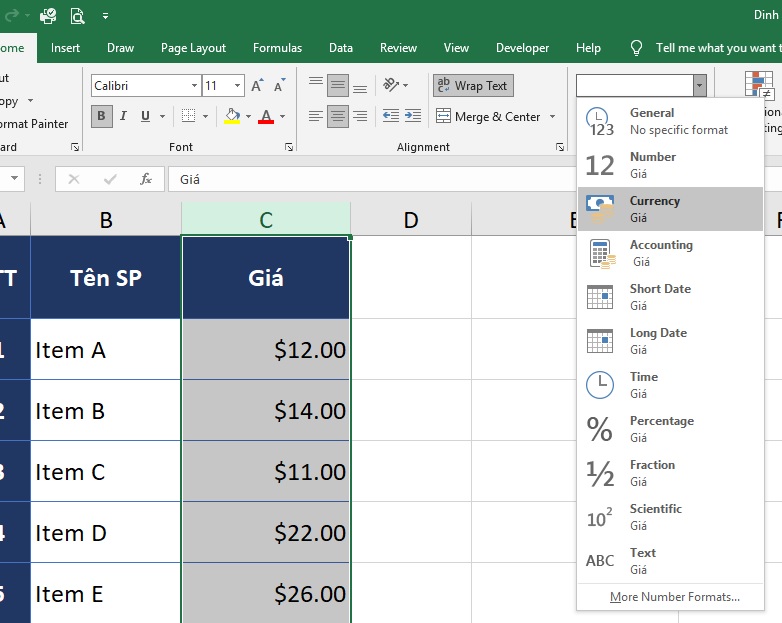Viewport: 782px width, 623px height.
Task: Open Clipboard dialog launcher
Action: point(75,147)
